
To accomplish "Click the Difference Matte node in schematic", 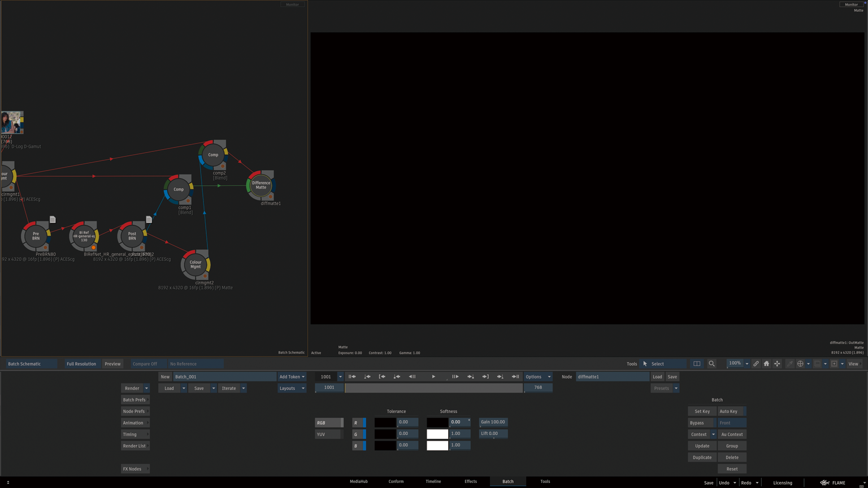I will (261, 185).
